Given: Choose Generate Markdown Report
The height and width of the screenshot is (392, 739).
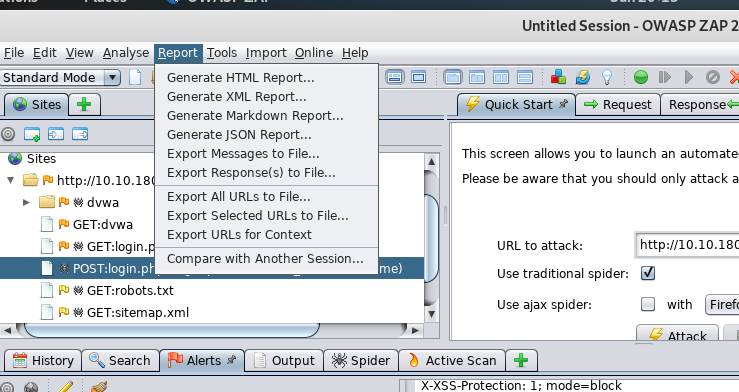Looking at the screenshot, I should point(266,115).
